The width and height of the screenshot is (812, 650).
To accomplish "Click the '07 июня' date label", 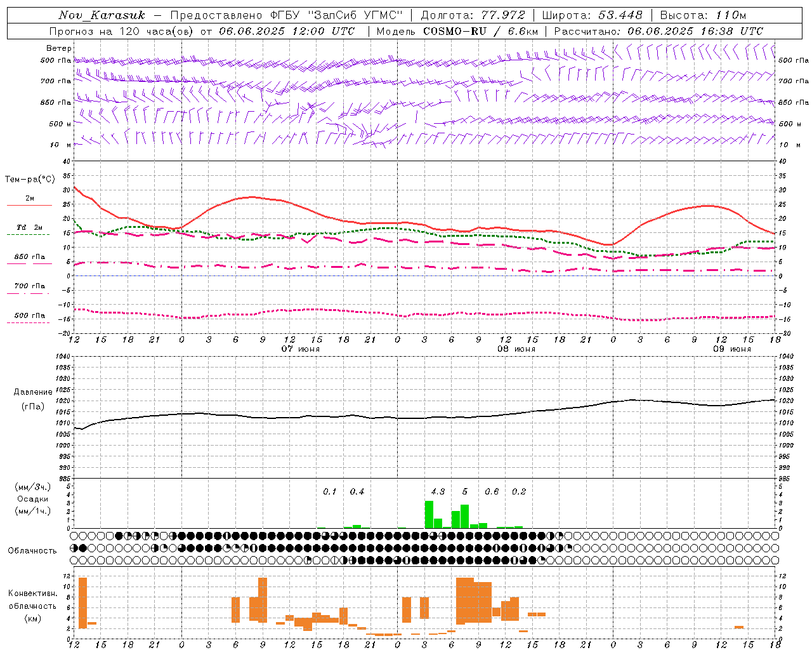I will (301, 349).
